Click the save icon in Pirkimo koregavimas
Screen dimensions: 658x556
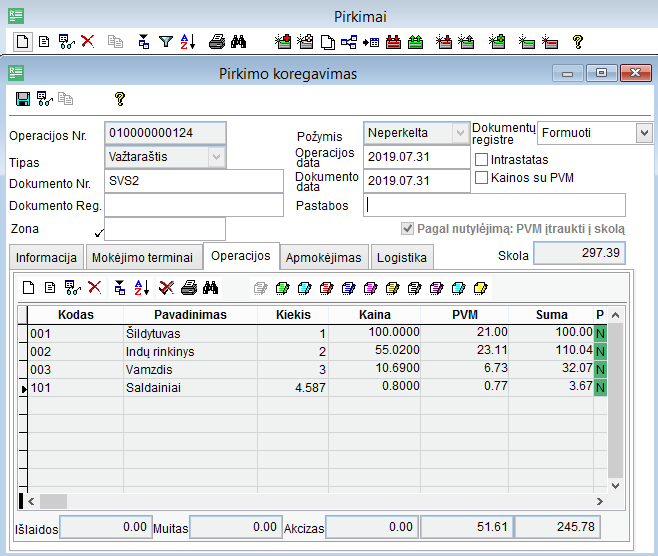coord(23,98)
